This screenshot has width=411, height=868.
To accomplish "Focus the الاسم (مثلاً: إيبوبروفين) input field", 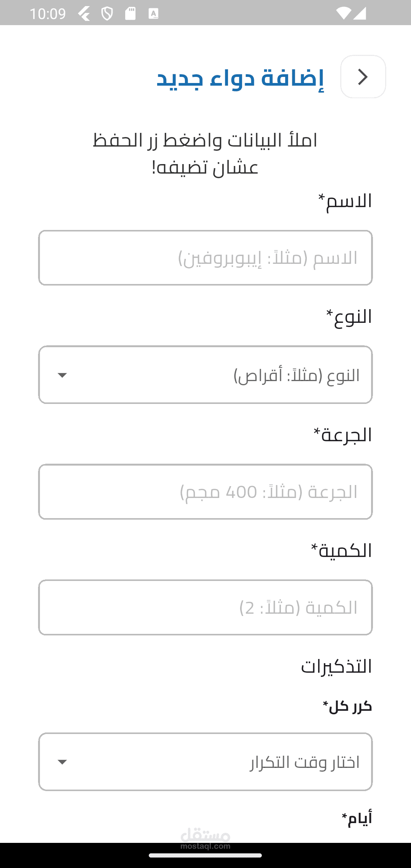I will point(205,258).
